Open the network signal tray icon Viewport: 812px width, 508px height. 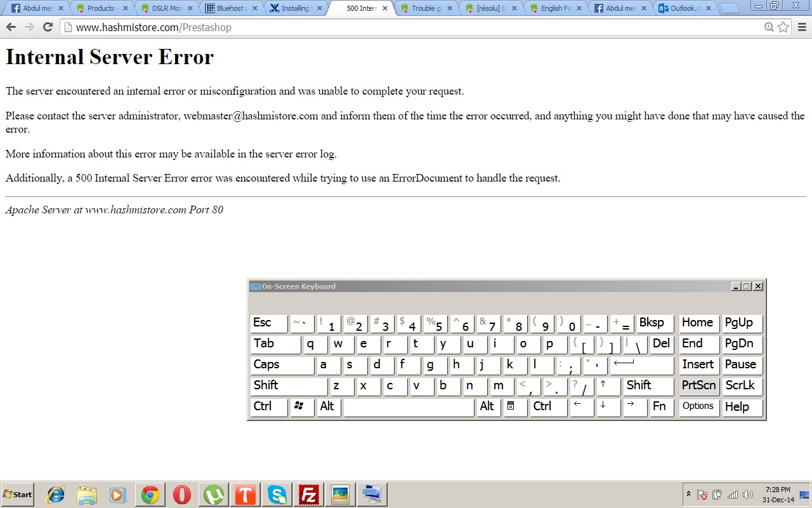coord(733,495)
